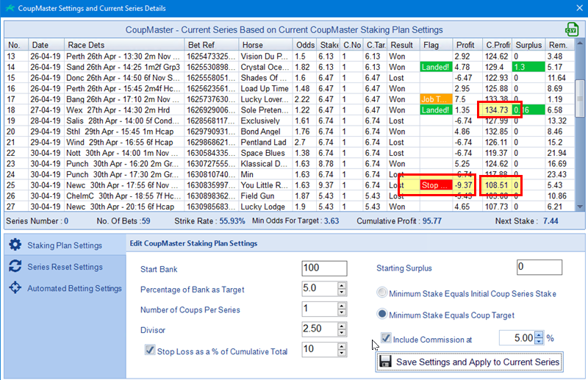Click the Automated Betting Settings crosshair icon
This screenshot has width=588, height=380.
[15, 287]
